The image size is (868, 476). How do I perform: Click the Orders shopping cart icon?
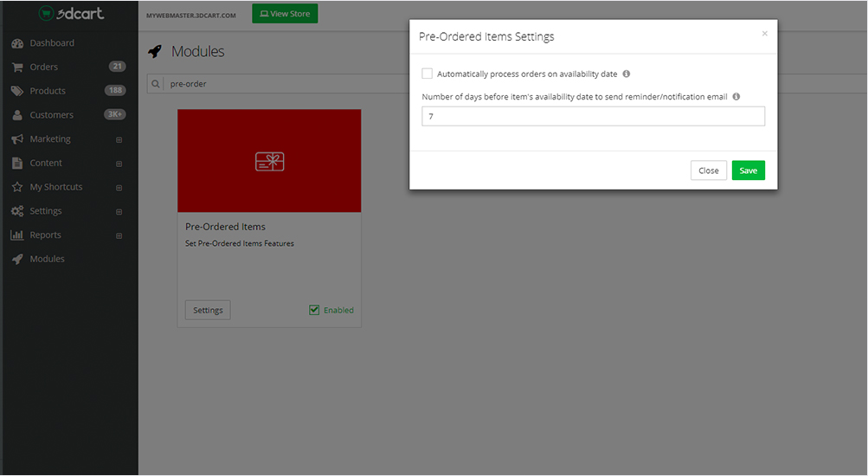(x=17, y=67)
